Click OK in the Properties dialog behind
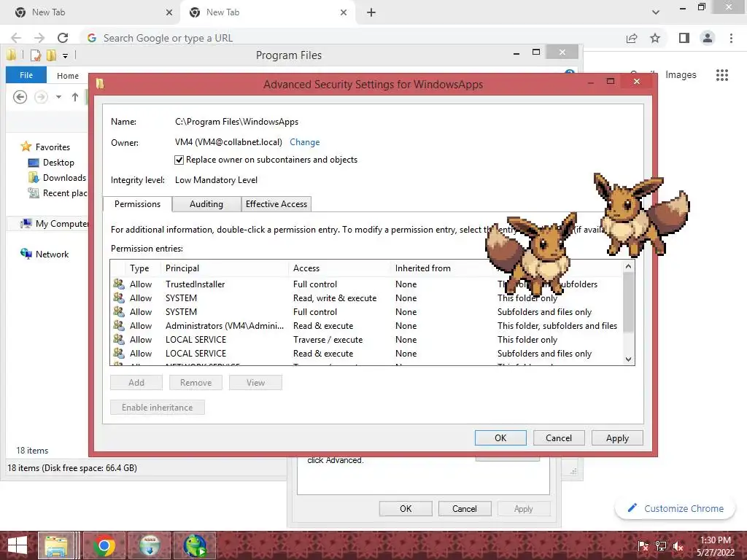Screen dimensions: 747x560 406,508
